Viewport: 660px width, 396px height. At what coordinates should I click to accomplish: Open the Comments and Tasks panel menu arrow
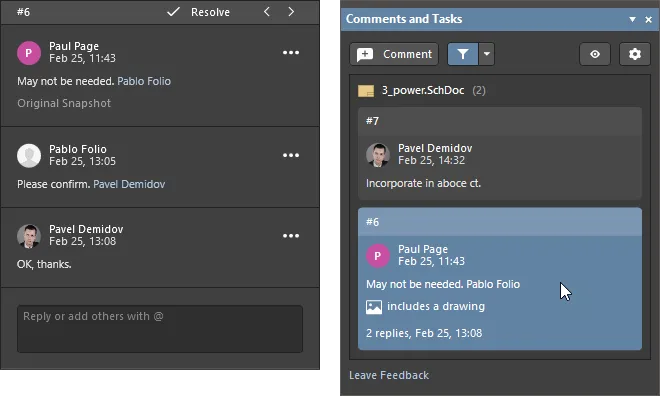[x=632, y=19]
